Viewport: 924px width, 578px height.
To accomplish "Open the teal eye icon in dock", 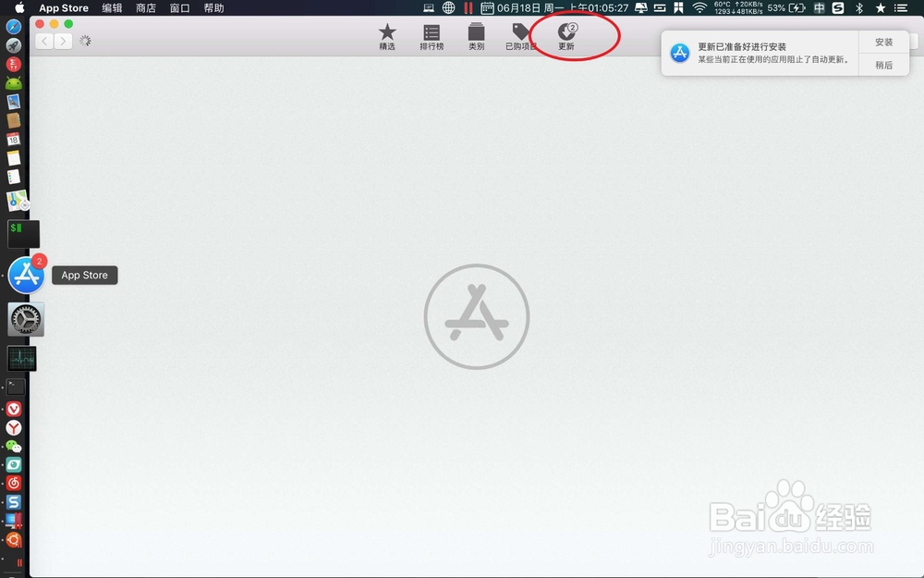I will 14,465.
